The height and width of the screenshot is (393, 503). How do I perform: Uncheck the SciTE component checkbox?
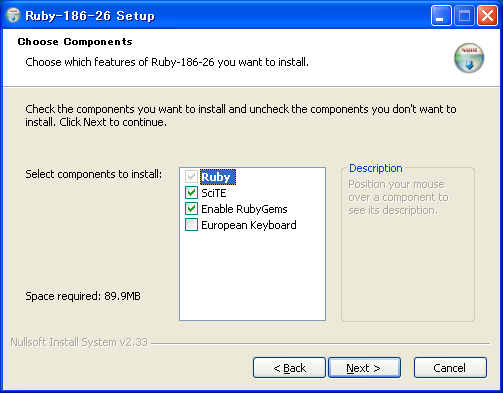pyautogui.click(x=191, y=192)
